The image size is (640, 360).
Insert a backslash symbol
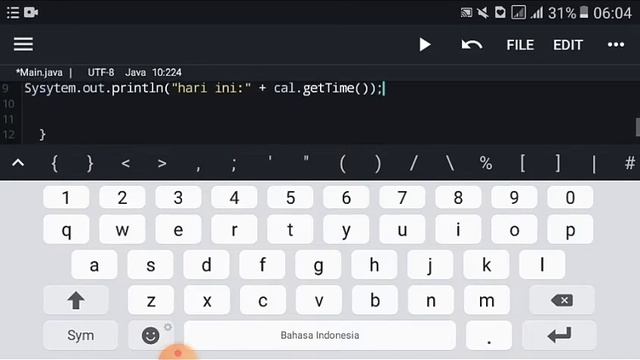[x=450, y=164]
